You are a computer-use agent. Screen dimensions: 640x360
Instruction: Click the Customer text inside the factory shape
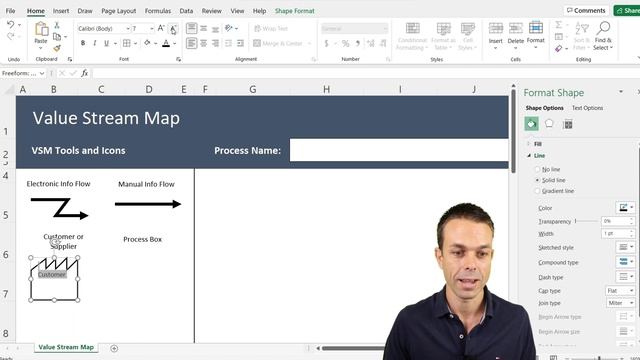(x=52, y=275)
